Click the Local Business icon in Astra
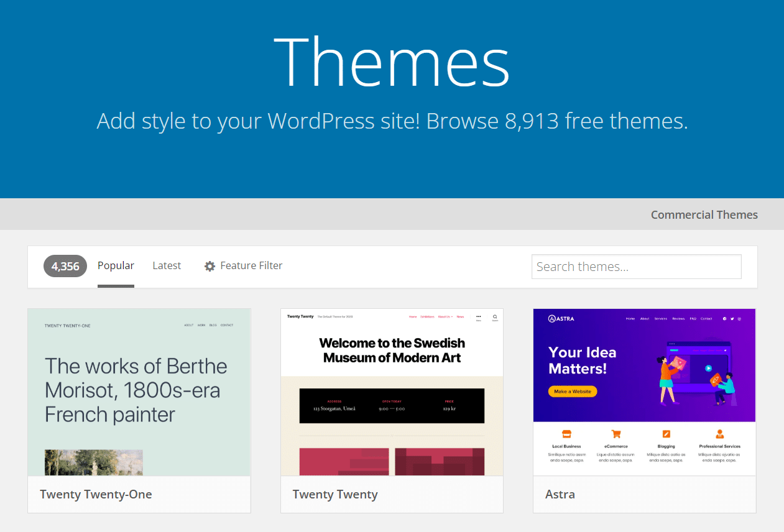Image resolution: width=784 pixels, height=532 pixels. click(x=566, y=435)
